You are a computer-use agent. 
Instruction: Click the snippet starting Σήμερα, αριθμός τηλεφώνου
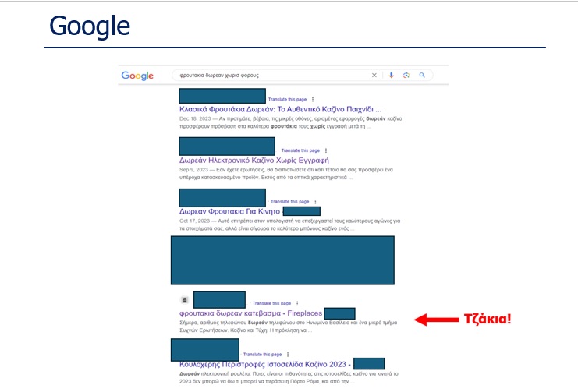point(289,327)
